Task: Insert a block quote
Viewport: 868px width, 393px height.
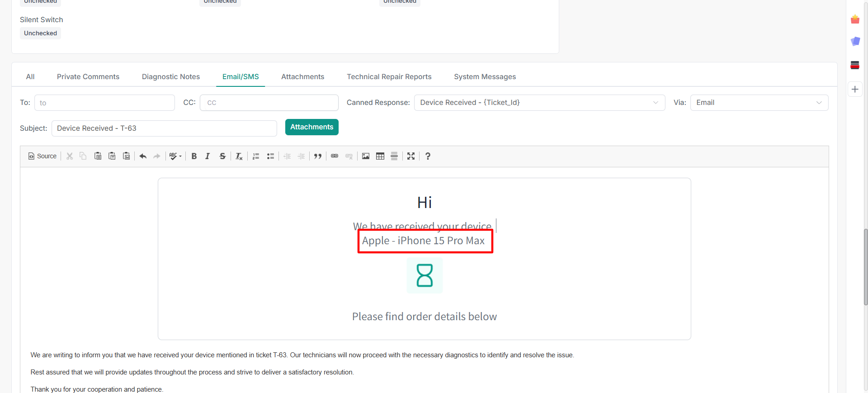Action: pos(318,156)
